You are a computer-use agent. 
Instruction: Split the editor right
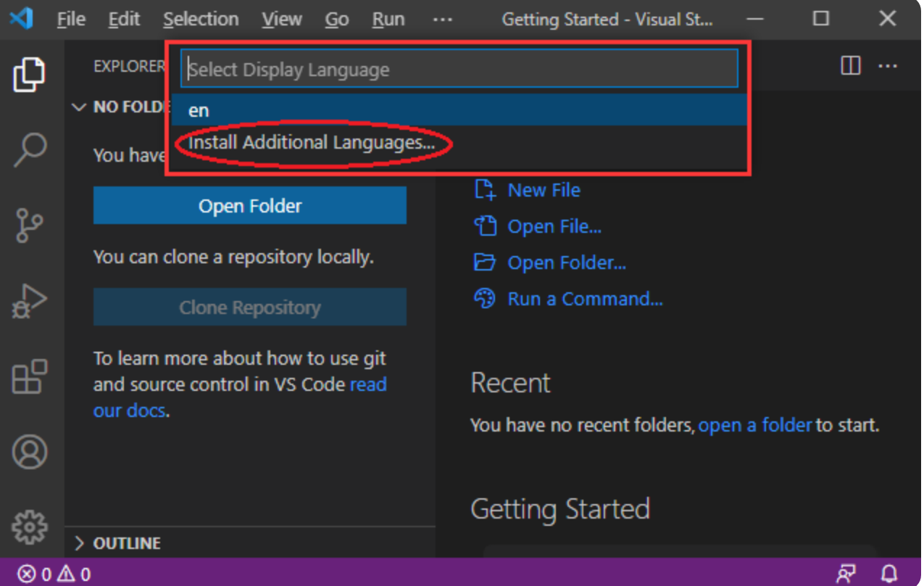(x=851, y=66)
